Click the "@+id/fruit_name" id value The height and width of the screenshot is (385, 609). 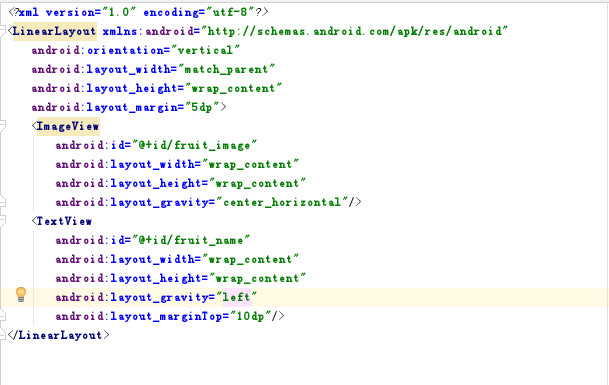(x=191, y=240)
